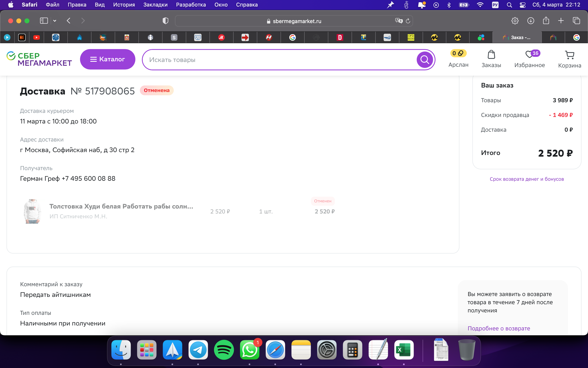The width and height of the screenshot is (588, 368).
Task: Switch the РУ input source
Action: [x=495, y=5]
